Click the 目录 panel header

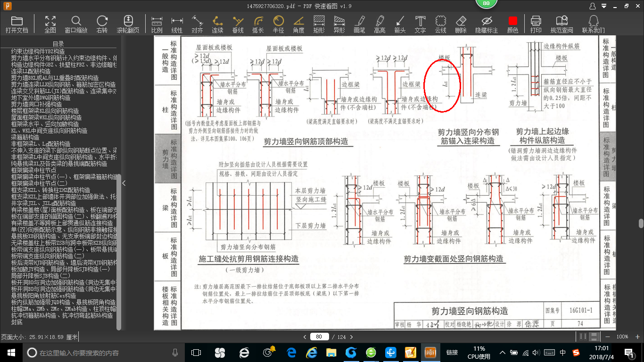click(x=58, y=44)
